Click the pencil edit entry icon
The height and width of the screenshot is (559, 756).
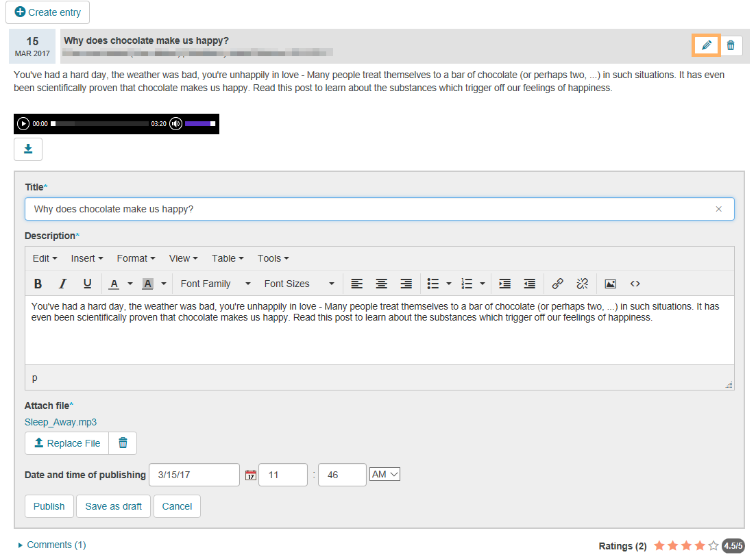(x=706, y=45)
